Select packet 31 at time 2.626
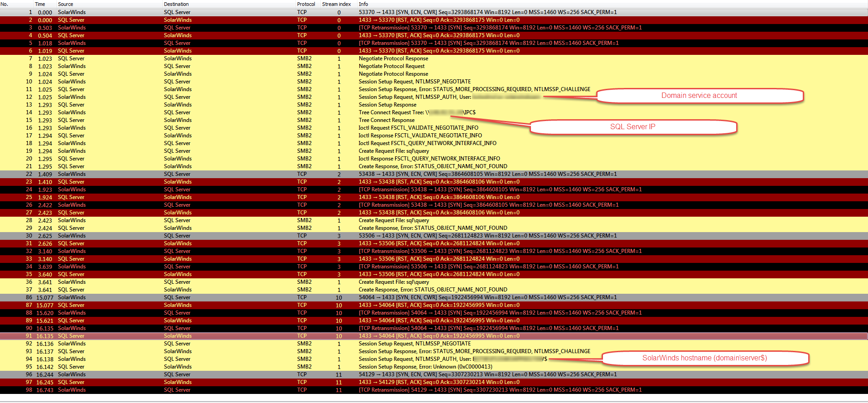 [x=434, y=243]
